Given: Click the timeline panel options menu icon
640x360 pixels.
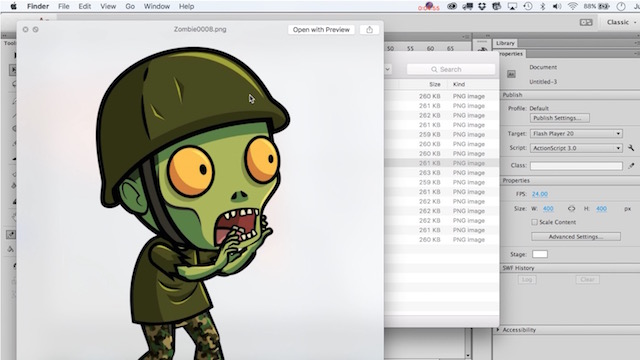Looking at the screenshot, I should pyautogui.click(x=467, y=37).
